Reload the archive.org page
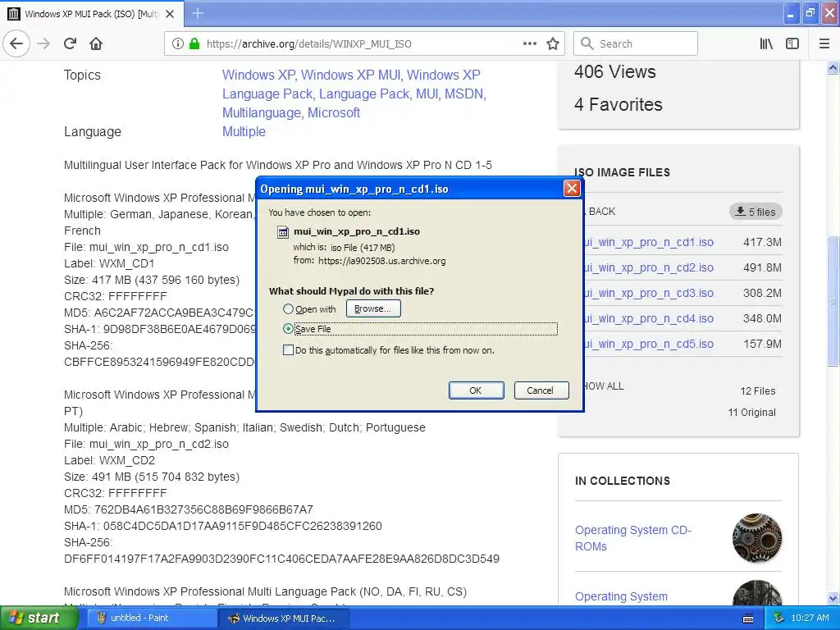 click(x=70, y=43)
